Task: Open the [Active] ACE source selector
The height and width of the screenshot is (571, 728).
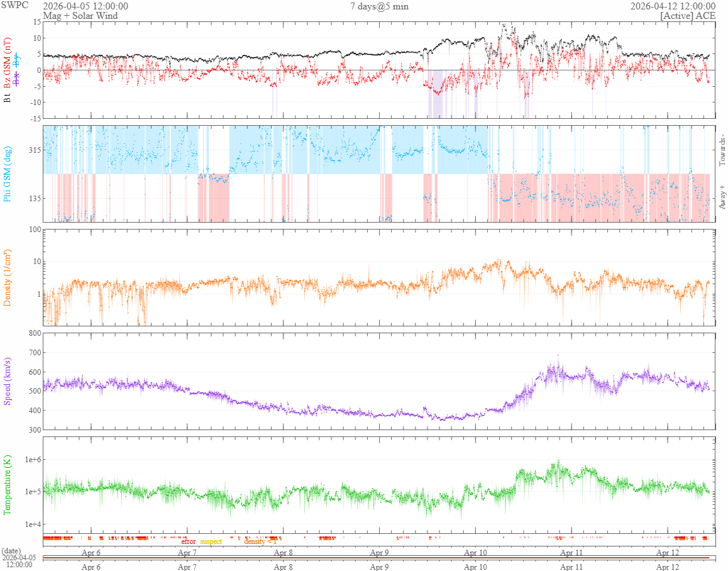Action: click(688, 15)
